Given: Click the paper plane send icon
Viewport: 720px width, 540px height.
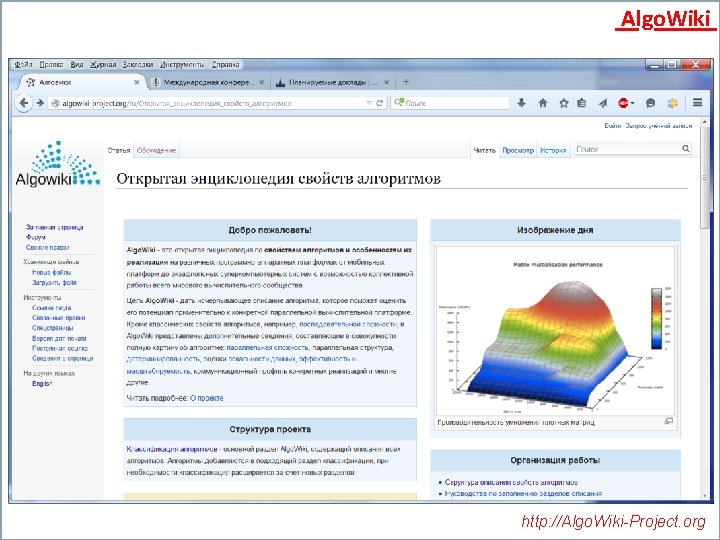Looking at the screenshot, I should click(x=603, y=103).
